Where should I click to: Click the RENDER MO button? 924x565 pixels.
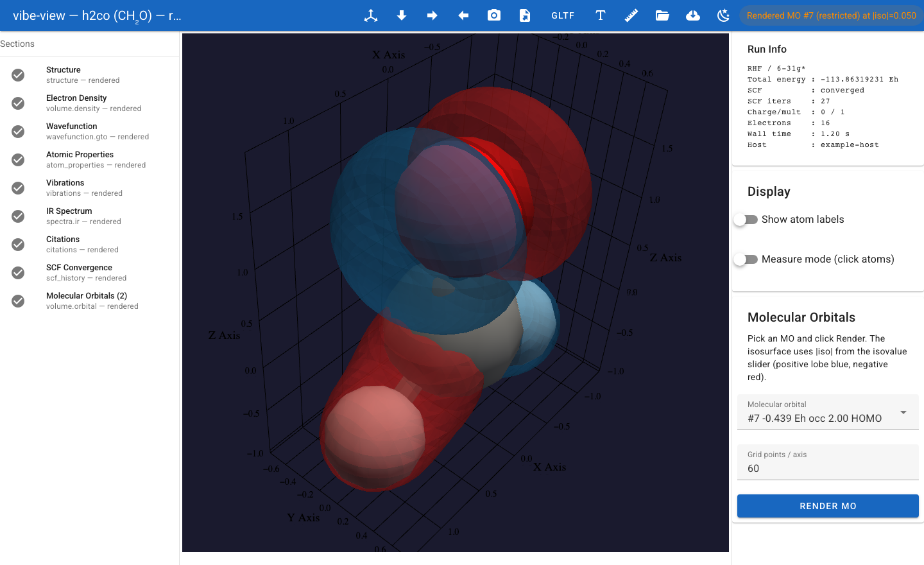point(828,506)
